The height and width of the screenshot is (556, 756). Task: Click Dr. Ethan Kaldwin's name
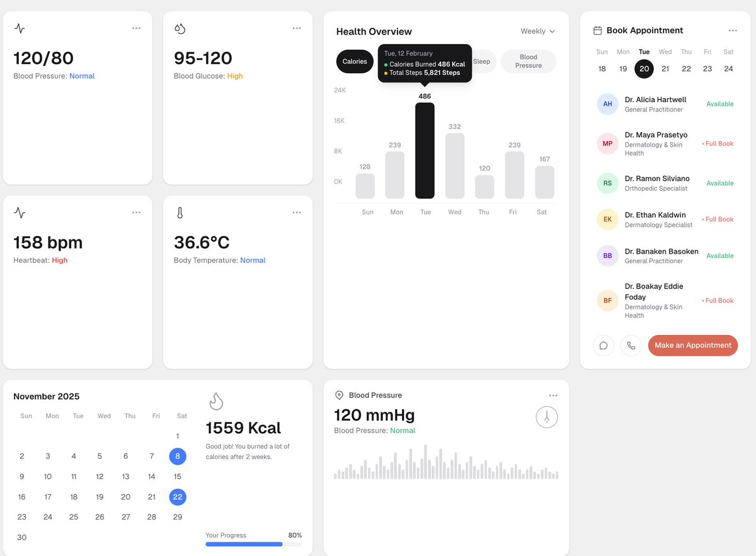pyautogui.click(x=655, y=215)
